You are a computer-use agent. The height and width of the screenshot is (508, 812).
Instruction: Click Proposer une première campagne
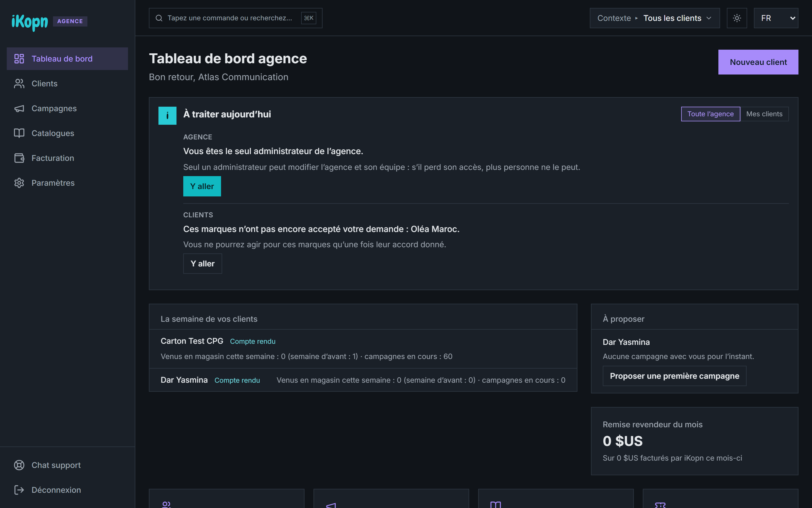(x=674, y=376)
